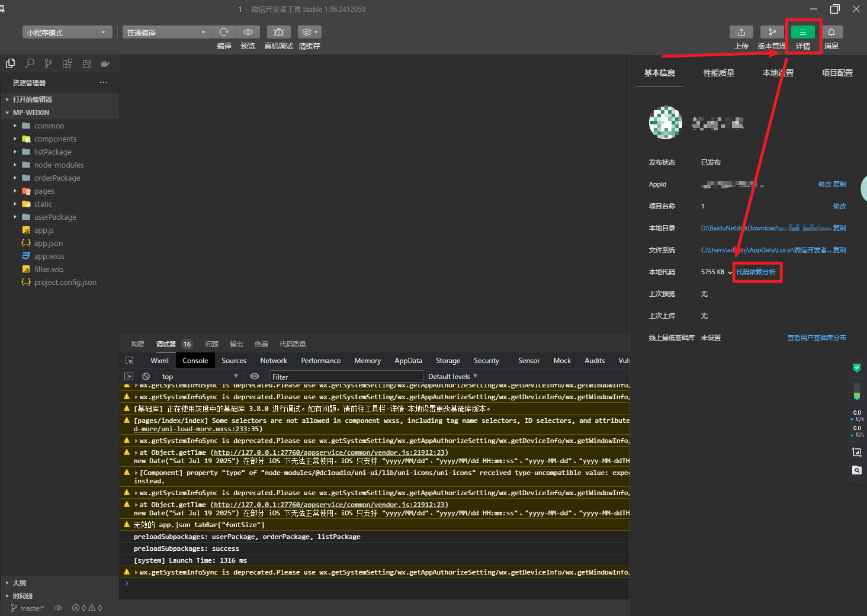Open the AppData devtools tab
Image resolution: width=867 pixels, height=616 pixels.
[409, 361]
